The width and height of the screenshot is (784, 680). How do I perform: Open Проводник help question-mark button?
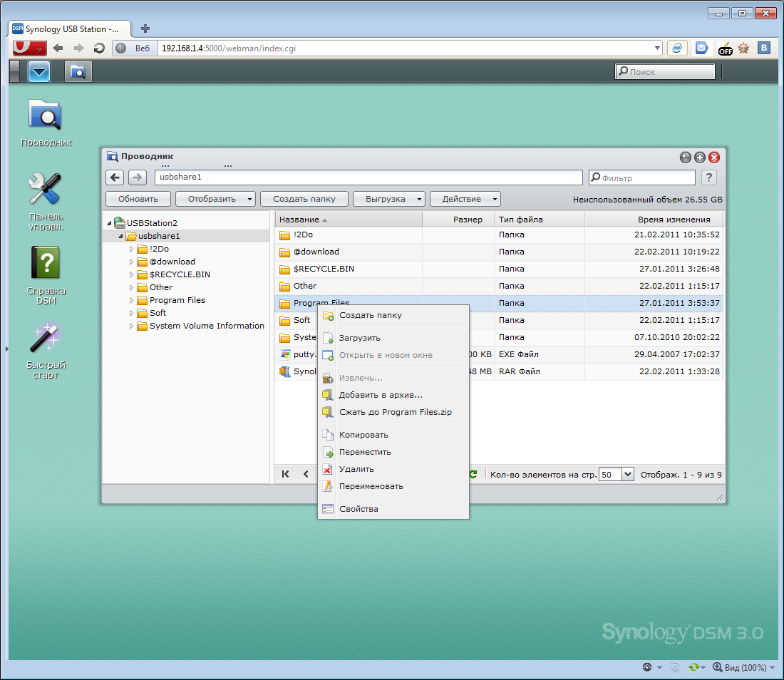tap(708, 177)
